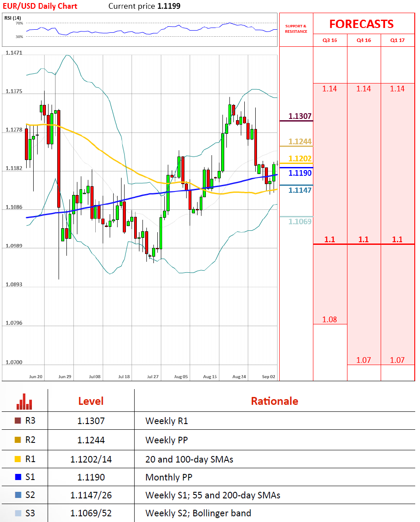This screenshot has width=420, height=522.
Task: Click the S3 light blue swatch
Action: pos(18,513)
